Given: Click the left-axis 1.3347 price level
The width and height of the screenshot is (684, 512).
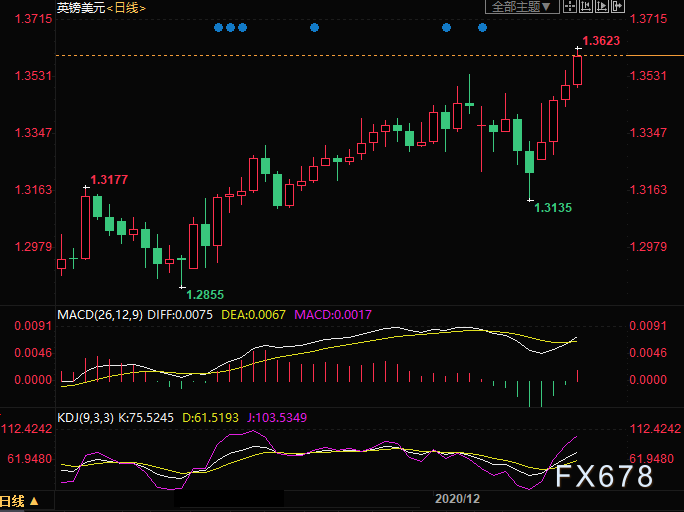Looking at the screenshot, I should click(34, 133).
